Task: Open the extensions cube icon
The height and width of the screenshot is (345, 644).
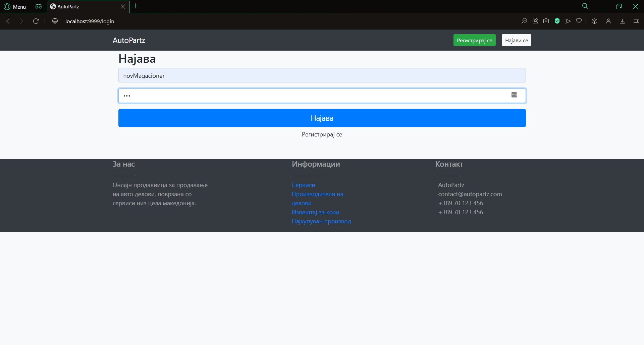Action: (594, 21)
